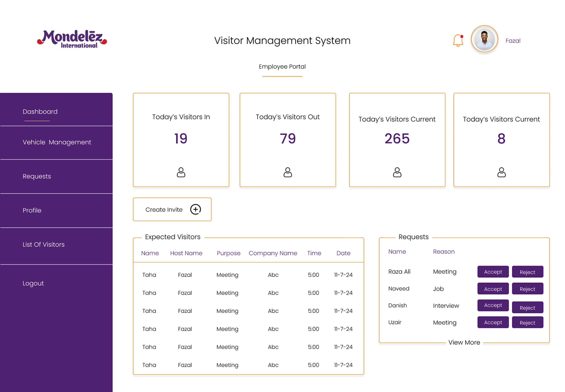Click View More under Requests
This screenshot has width=565, height=392.
464,342
